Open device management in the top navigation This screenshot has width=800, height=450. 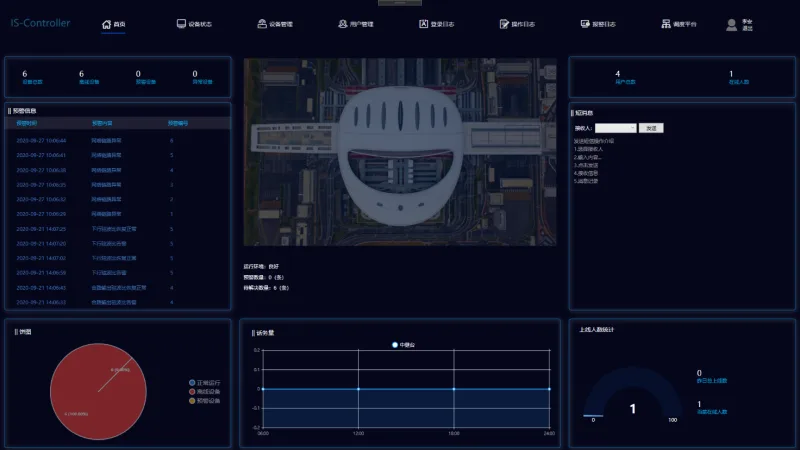(275, 24)
